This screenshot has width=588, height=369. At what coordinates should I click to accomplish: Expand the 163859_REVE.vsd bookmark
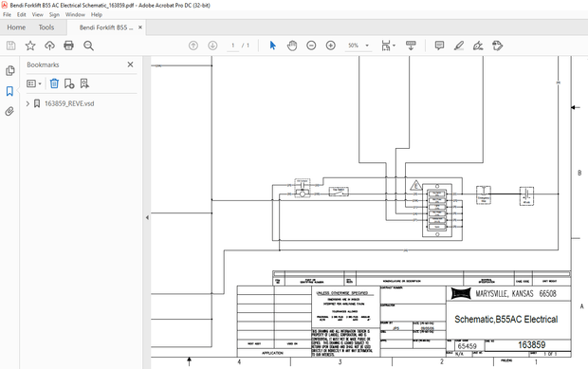pos(28,103)
